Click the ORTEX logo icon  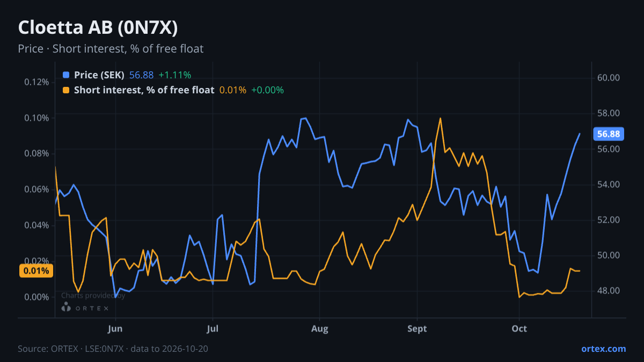66,307
